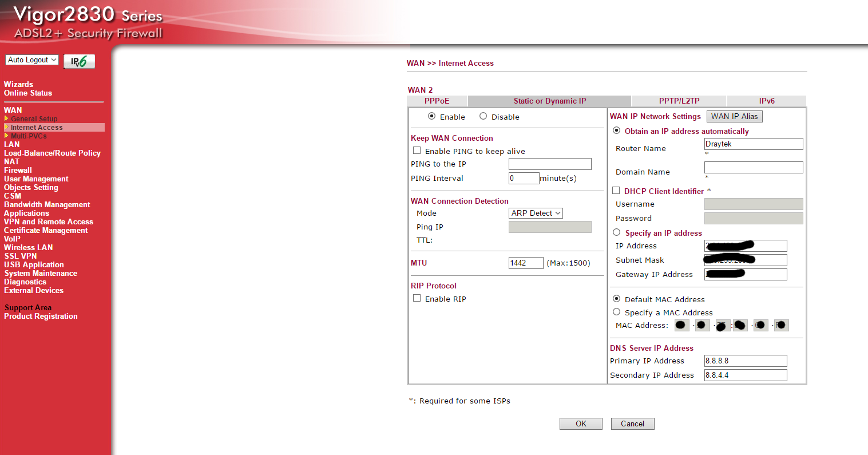Click WAN IP Alias button
Image resolution: width=868 pixels, height=455 pixels.
(x=735, y=116)
